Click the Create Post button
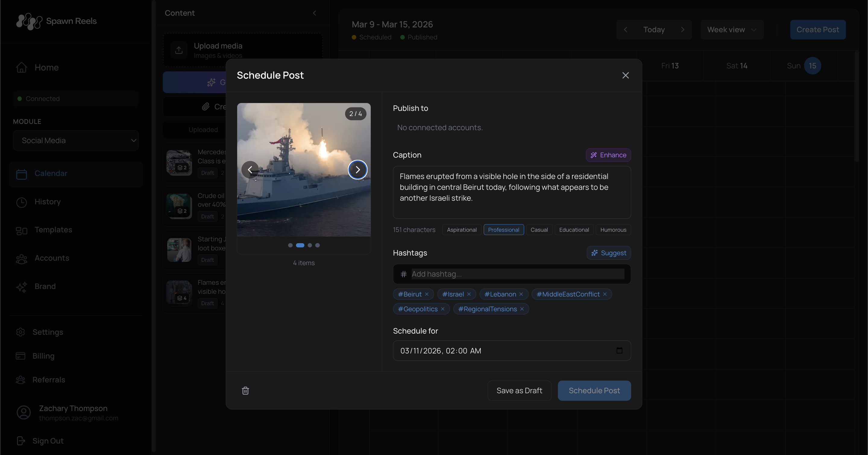868x455 pixels. 818,29
